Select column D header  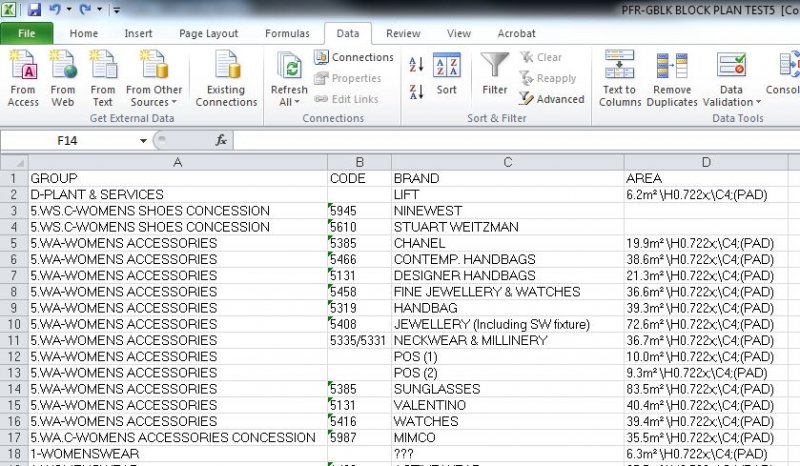coord(706,162)
